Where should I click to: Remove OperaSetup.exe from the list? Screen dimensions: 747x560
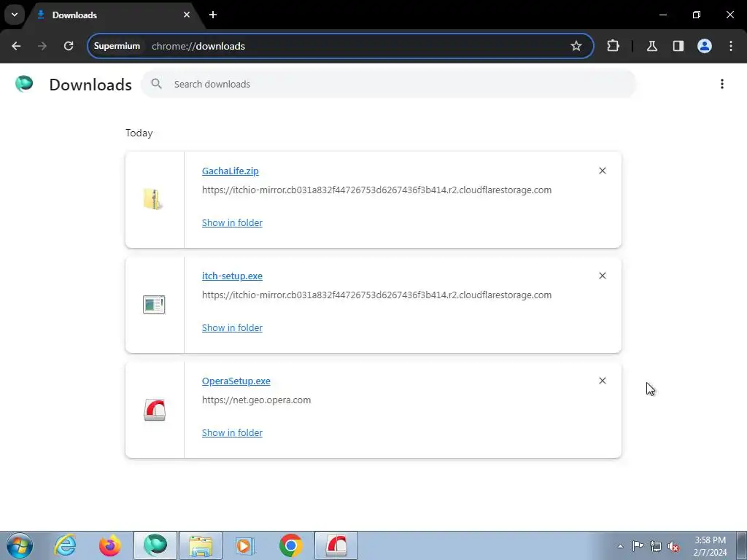coord(602,381)
